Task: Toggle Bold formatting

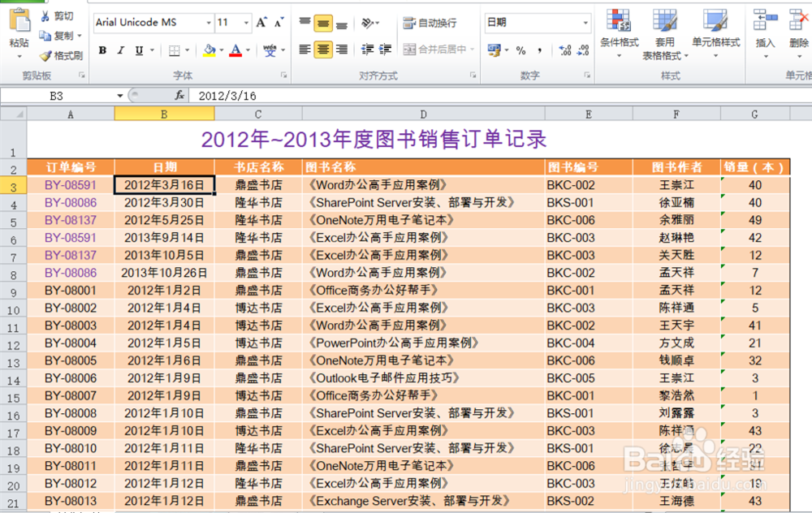Action: click(x=102, y=50)
